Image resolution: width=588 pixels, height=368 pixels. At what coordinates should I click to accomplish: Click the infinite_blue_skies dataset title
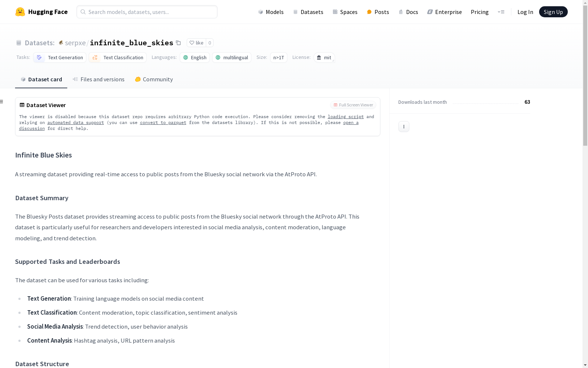(132, 43)
